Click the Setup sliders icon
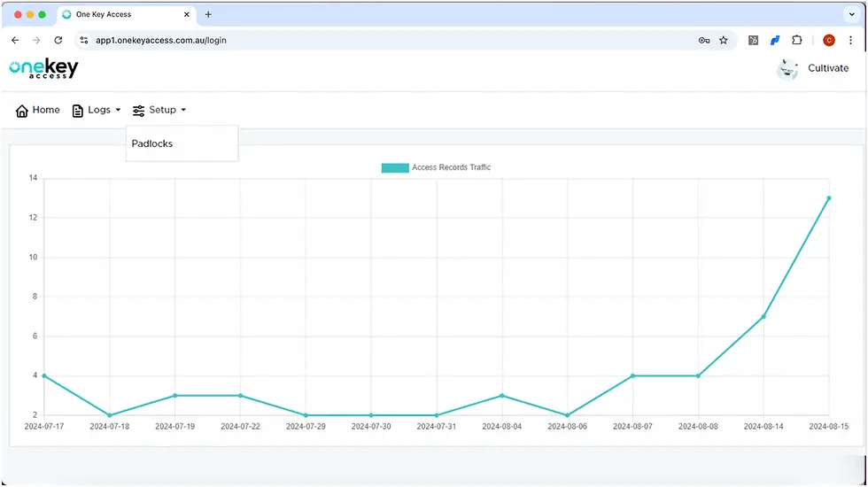 [138, 111]
